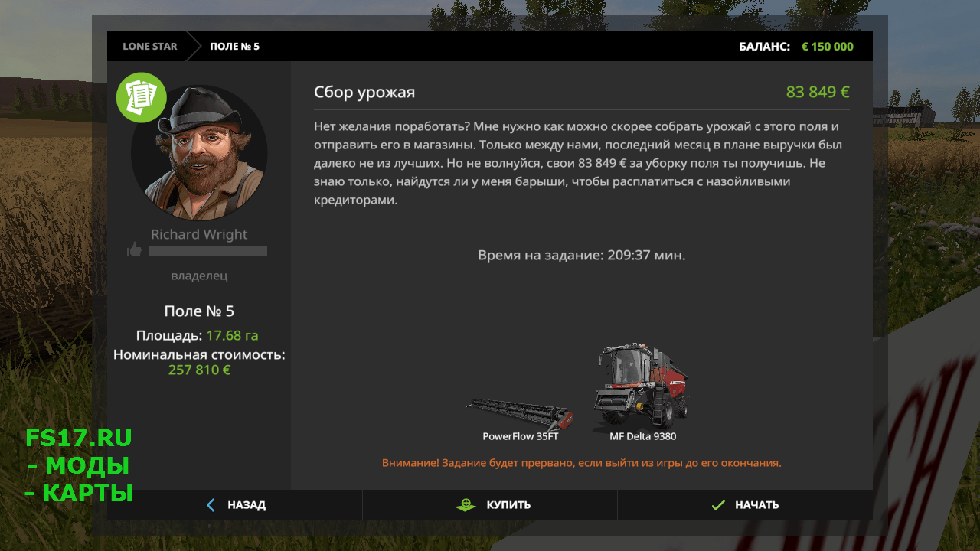Click Richard Wright's portrait
This screenshot has width=980, height=551.
(x=199, y=152)
